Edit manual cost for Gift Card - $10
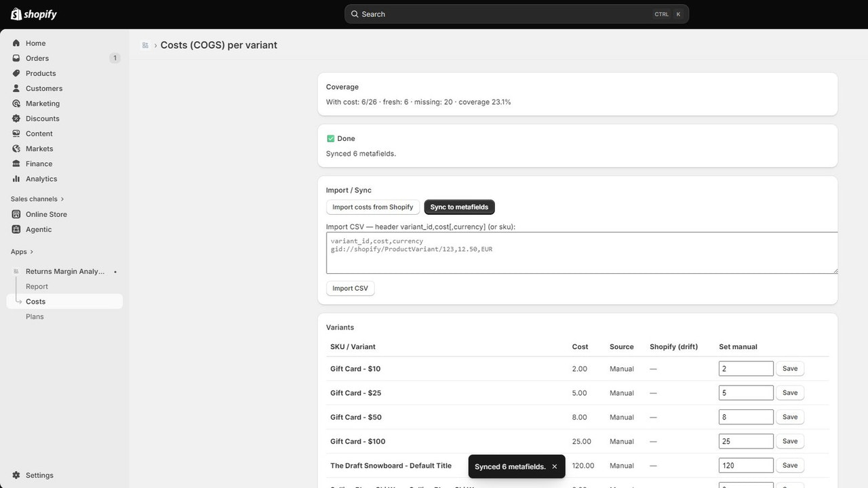The width and height of the screenshot is (868, 488). pos(746,369)
